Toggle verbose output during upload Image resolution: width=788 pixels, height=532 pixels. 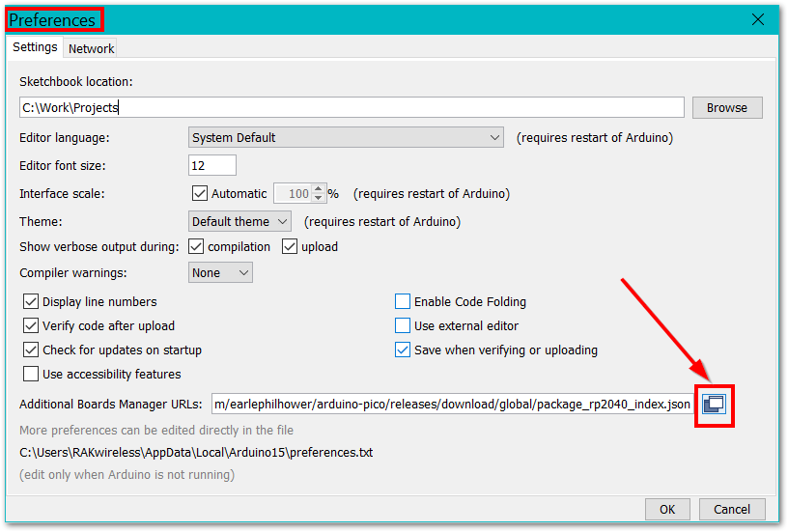(x=290, y=246)
